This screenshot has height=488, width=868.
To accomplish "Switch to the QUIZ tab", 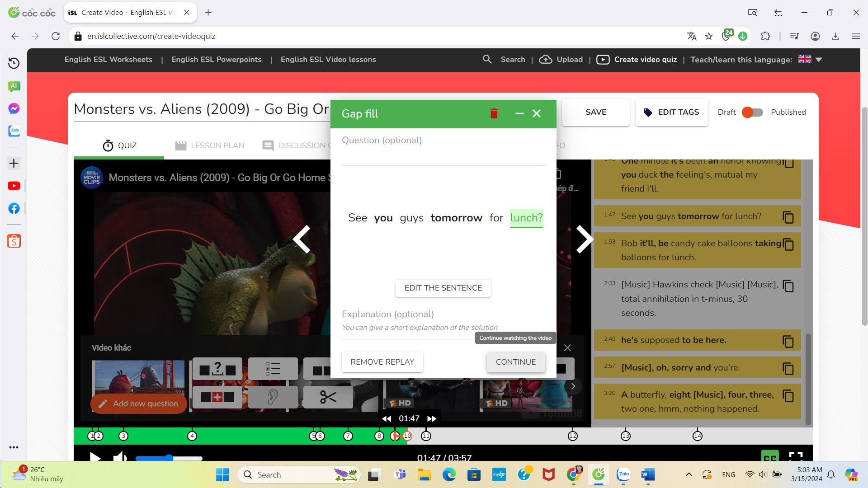I will point(119,145).
